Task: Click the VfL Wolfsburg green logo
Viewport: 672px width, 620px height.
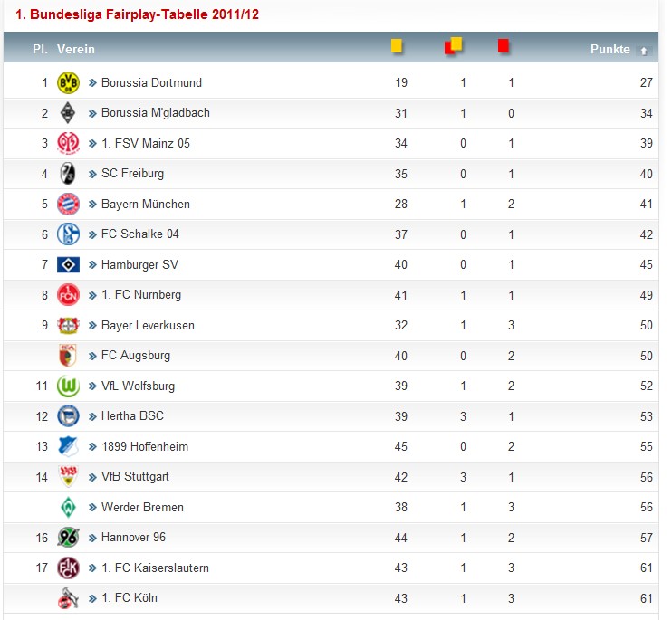Action: tap(68, 386)
